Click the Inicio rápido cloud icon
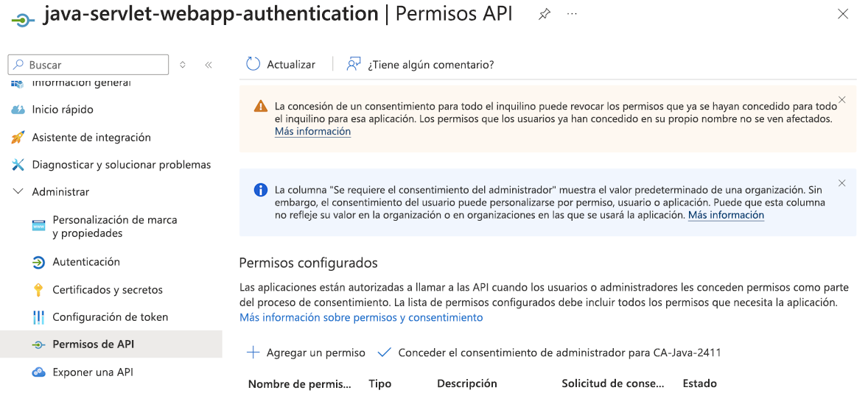The height and width of the screenshot is (393, 868). (x=18, y=110)
